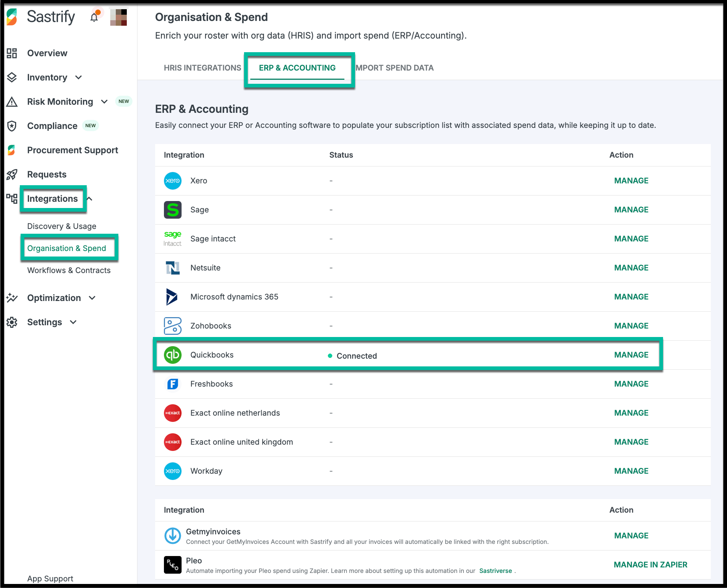Manage Exact online united kingdom integration
Screen dimensions: 727x588
[631, 442]
